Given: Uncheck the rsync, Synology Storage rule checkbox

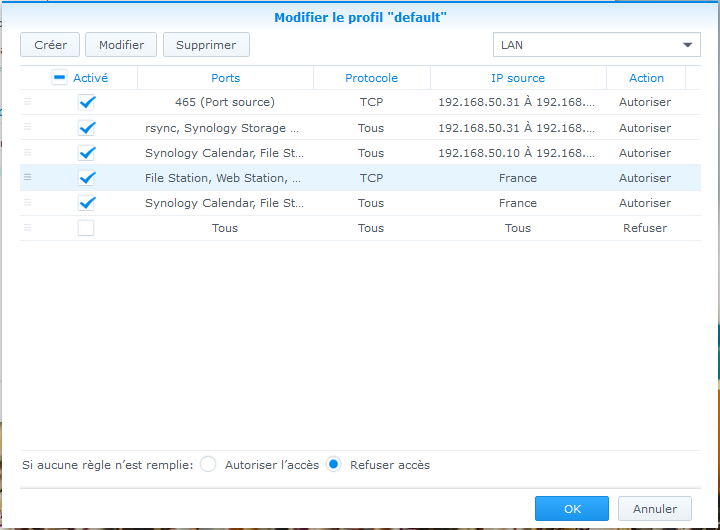Looking at the screenshot, I should (x=86, y=128).
